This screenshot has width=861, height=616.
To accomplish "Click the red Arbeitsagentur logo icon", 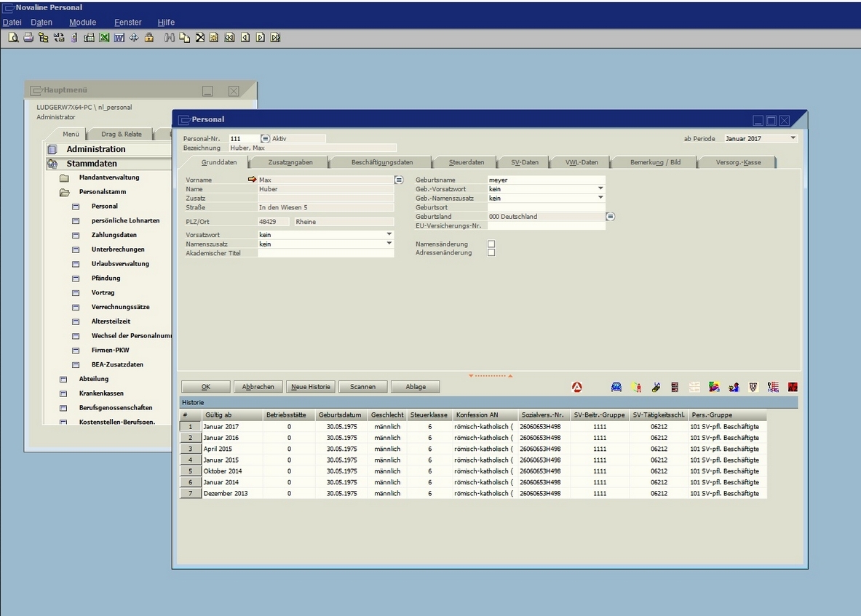I will pos(577,387).
